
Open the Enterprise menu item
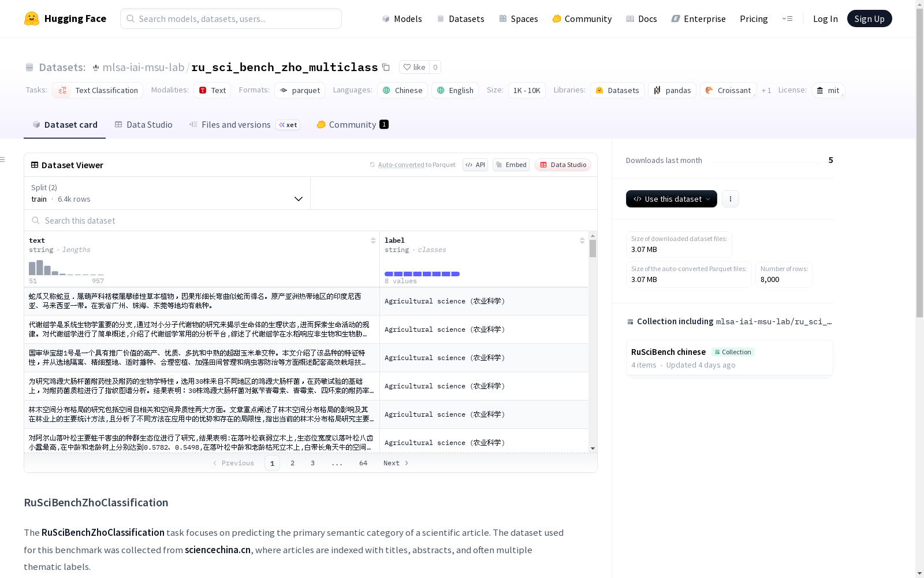698,18
